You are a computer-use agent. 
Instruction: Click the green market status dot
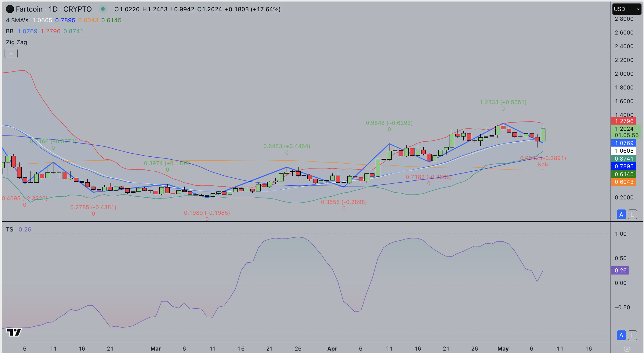(x=103, y=9)
